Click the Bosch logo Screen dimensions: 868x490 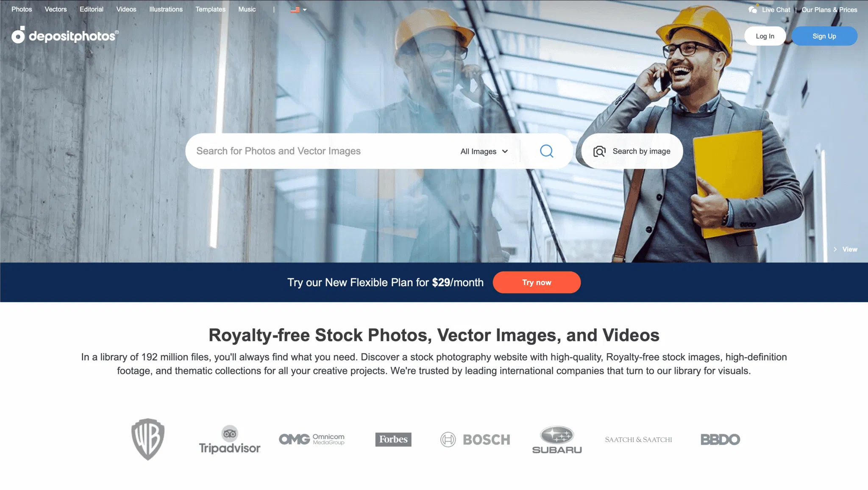(x=475, y=440)
